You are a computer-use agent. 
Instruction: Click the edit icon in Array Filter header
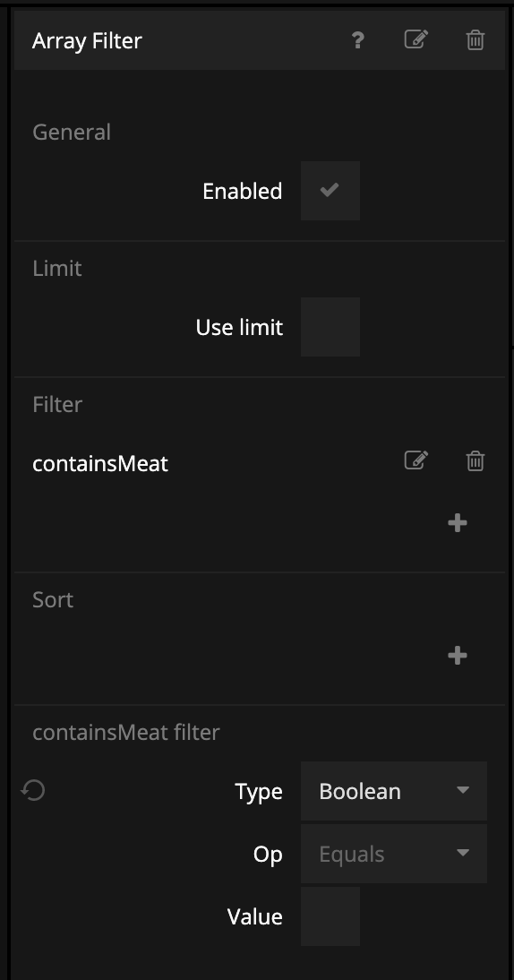(x=416, y=40)
